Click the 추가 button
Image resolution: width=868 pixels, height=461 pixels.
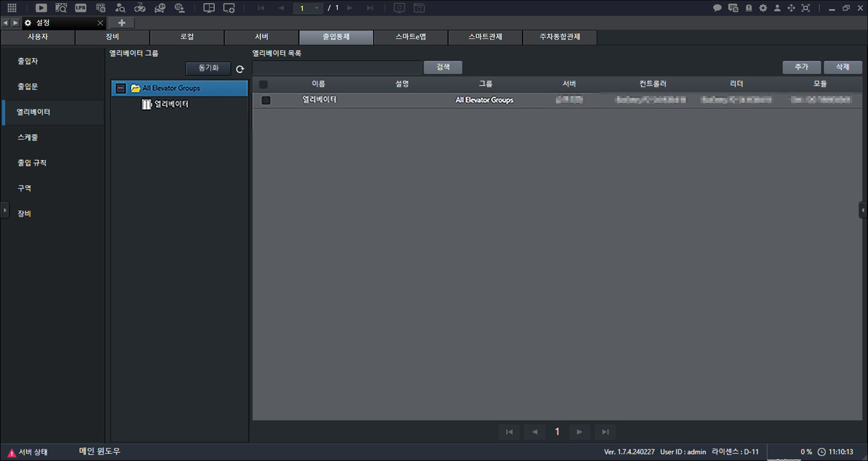pos(801,67)
